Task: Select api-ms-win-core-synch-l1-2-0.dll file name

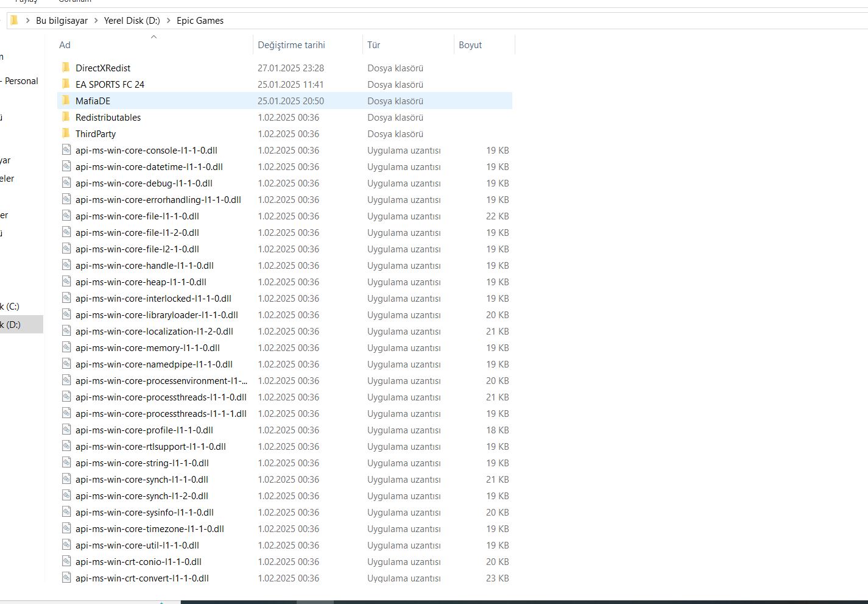Action: (142, 496)
